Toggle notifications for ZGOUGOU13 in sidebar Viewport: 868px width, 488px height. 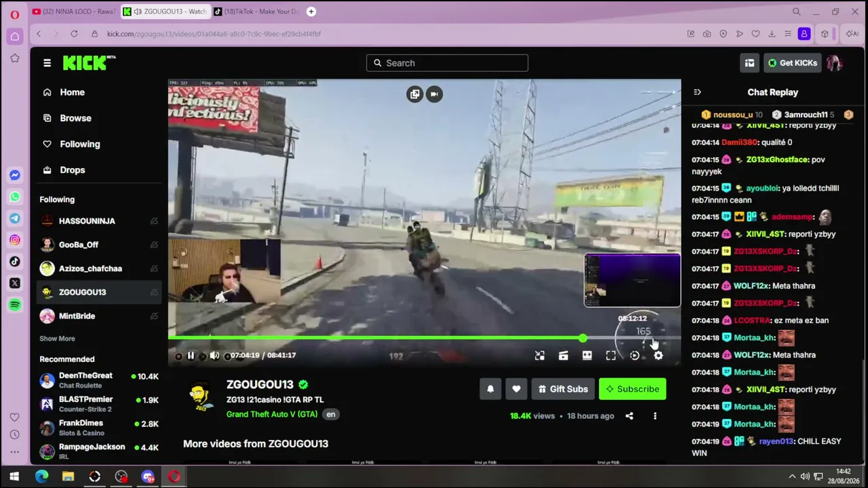pyautogui.click(x=154, y=292)
